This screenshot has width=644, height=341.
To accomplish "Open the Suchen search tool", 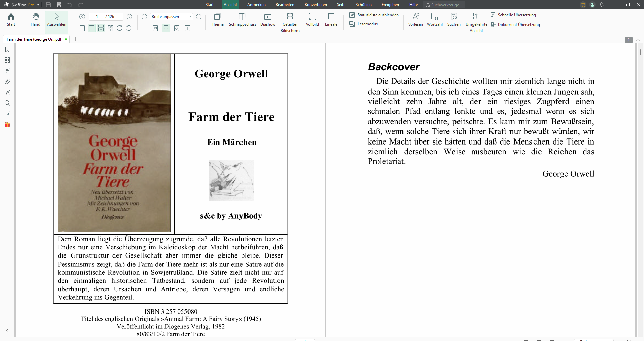I will pyautogui.click(x=454, y=19).
